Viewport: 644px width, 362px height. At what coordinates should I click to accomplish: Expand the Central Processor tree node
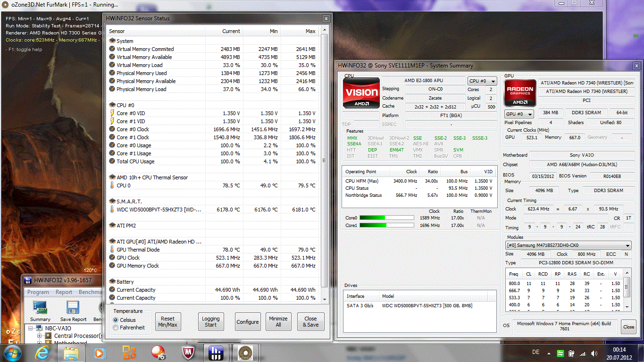(x=40, y=336)
